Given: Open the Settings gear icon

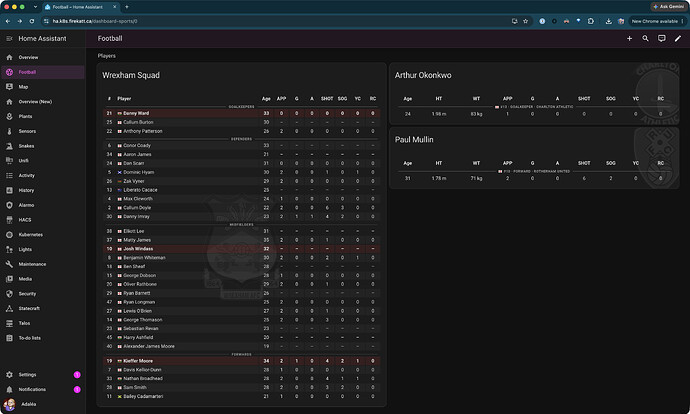Looking at the screenshot, I should tap(9, 375).
